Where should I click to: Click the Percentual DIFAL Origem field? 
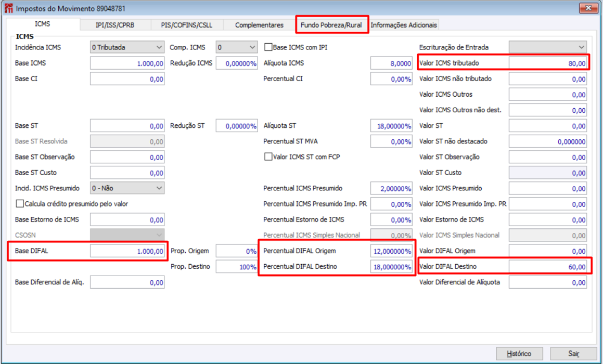391,251
